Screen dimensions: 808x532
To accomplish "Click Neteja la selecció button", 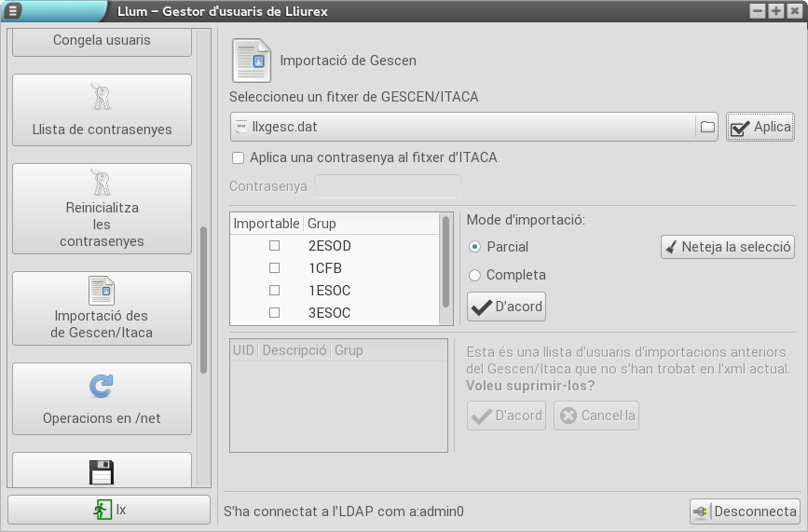I will 727,247.
